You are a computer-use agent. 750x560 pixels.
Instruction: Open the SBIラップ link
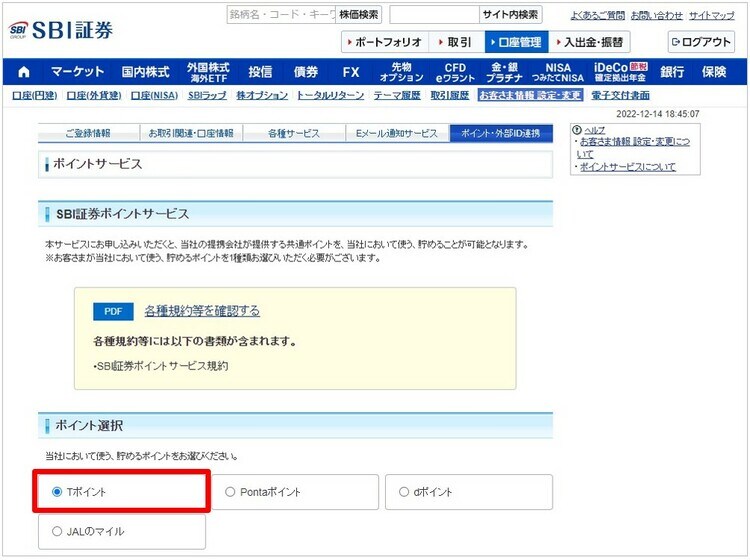pos(207,96)
